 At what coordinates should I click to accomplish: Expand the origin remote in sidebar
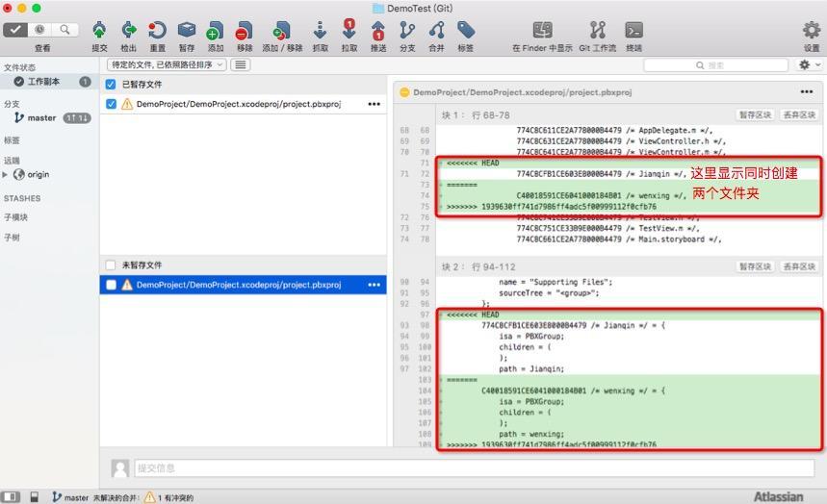tap(5, 174)
